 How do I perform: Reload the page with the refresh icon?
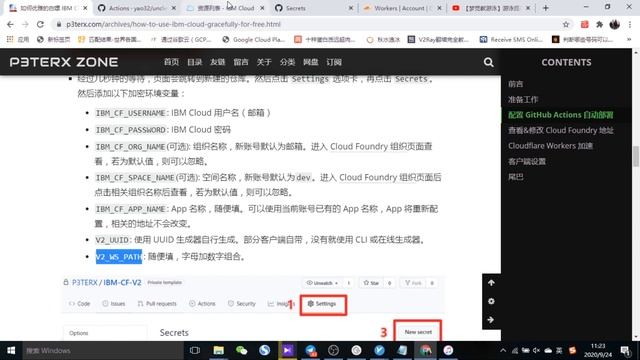pos(40,24)
